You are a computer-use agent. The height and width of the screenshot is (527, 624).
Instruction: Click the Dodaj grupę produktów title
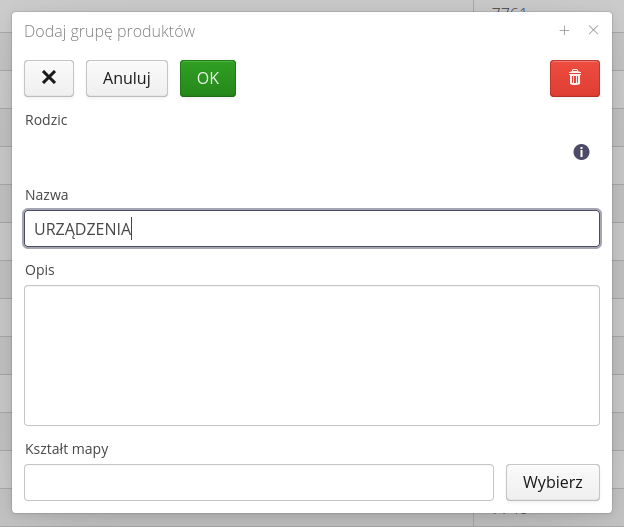pyautogui.click(x=110, y=32)
